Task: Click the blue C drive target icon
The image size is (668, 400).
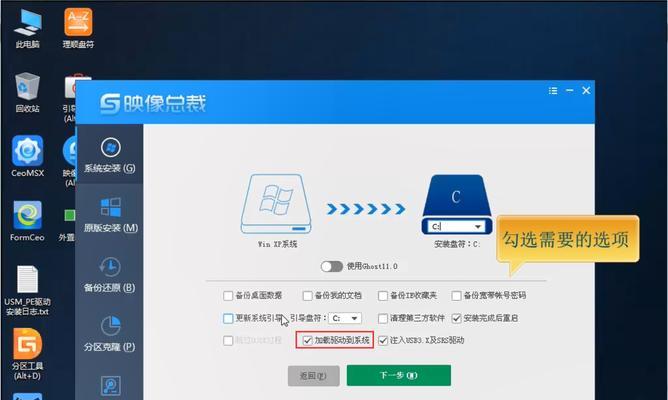Action: tap(456, 195)
